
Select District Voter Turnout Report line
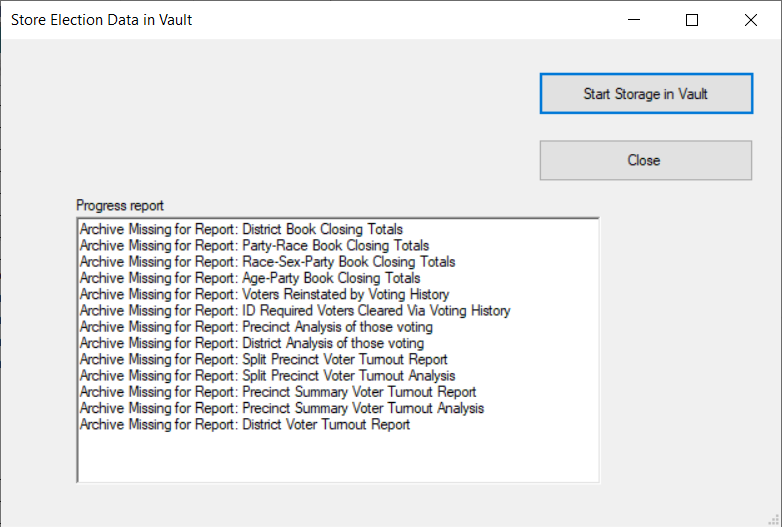[245, 424]
